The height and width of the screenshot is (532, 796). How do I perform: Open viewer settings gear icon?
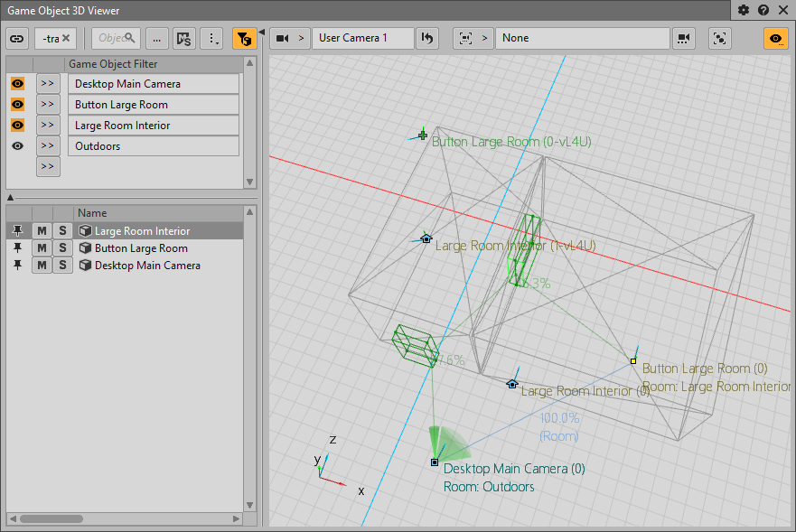pyautogui.click(x=744, y=10)
